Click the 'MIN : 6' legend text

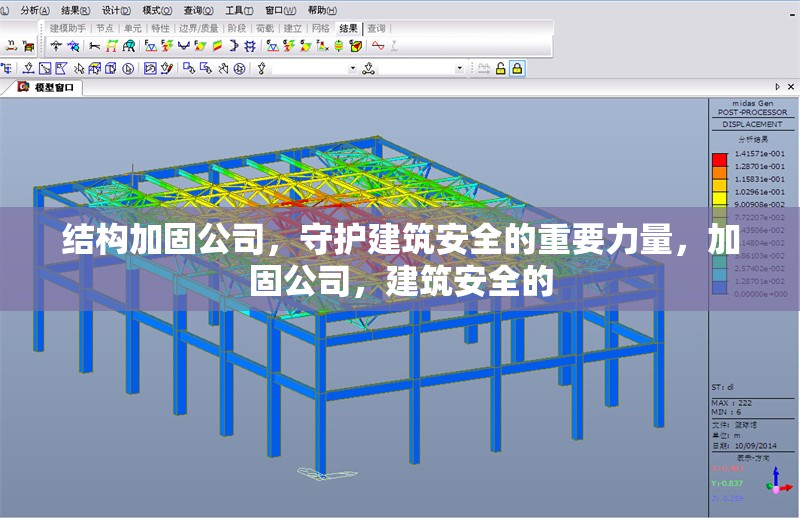point(727,412)
